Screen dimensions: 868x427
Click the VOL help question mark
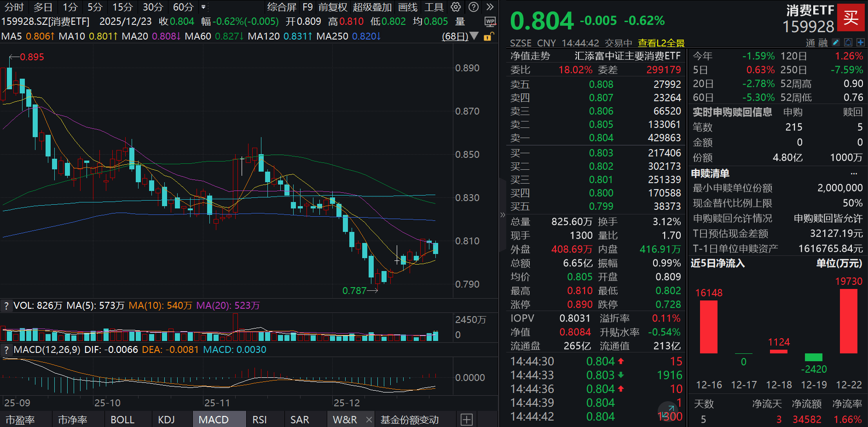(x=6, y=306)
